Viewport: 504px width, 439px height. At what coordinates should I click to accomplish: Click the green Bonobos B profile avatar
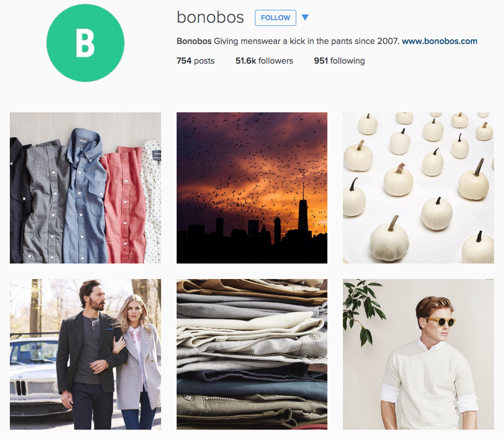pyautogui.click(x=85, y=43)
